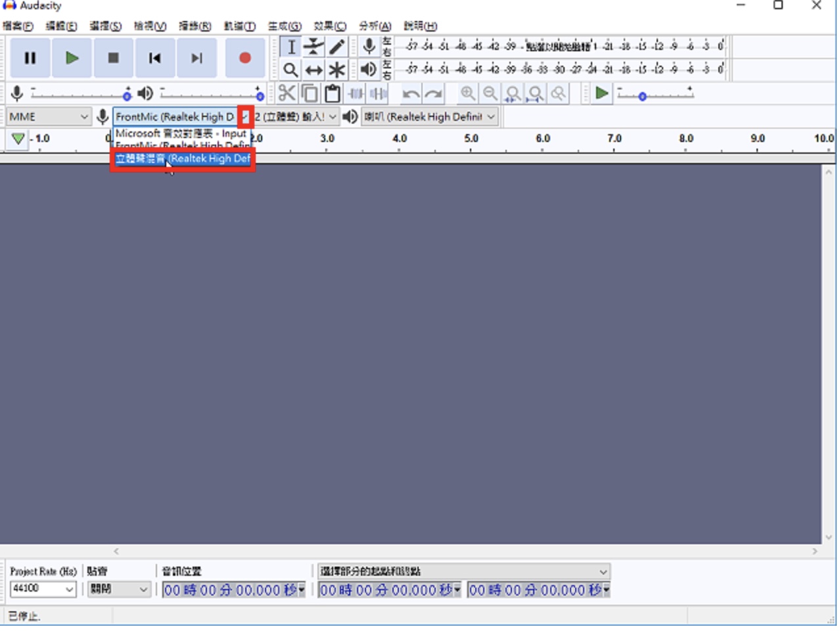The height and width of the screenshot is (631, 840).
Task: Open the 檔案(F) menu
Action: pyautogui.click(x=18, y=26)
